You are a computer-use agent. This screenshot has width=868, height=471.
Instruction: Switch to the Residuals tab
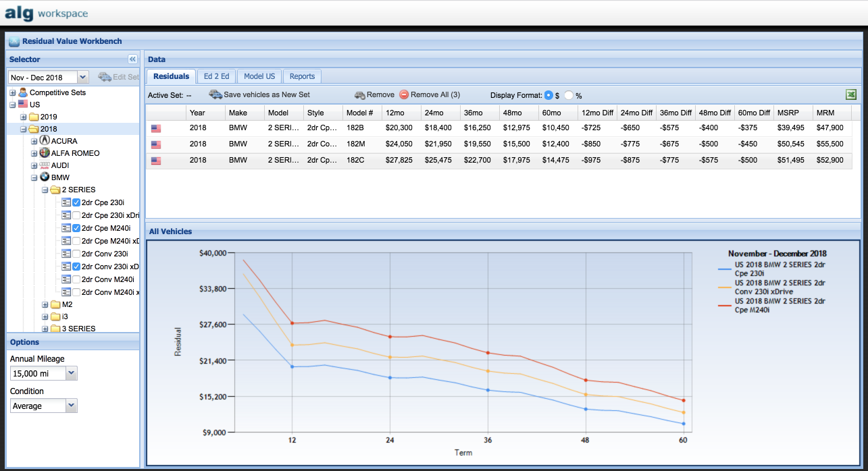click(x=171, y=76)
